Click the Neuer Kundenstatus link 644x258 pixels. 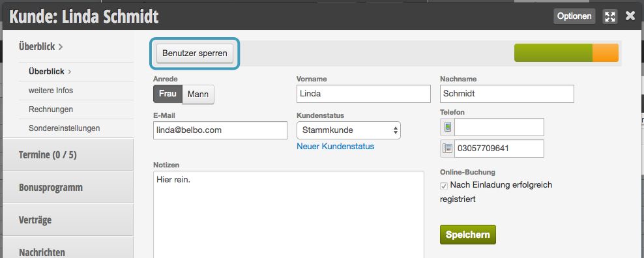(335, 146)
